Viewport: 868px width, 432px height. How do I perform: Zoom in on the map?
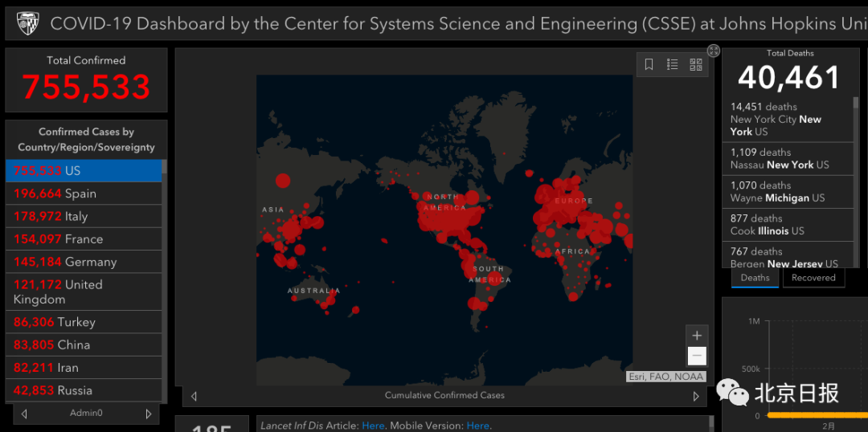pos(697,336)
